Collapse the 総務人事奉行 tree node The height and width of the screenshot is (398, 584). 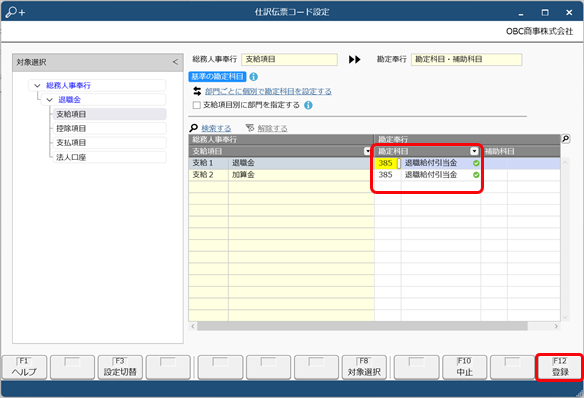(x=37, y=86)
